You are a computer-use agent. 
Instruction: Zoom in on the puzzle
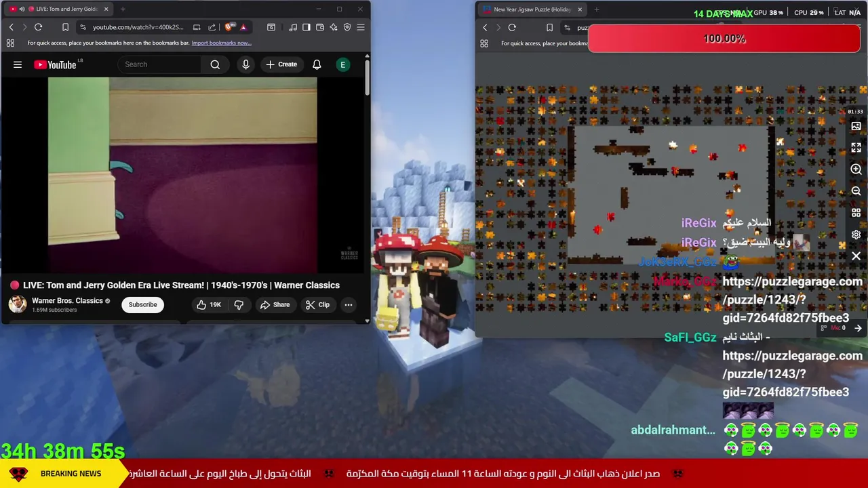point(856,169)
